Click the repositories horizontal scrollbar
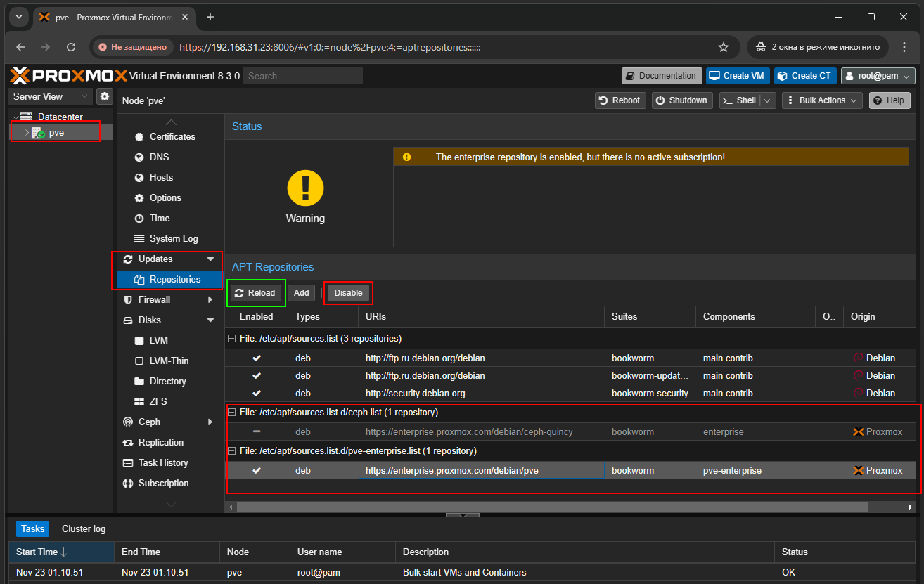 pyautogui.click(x=552, y=507)
